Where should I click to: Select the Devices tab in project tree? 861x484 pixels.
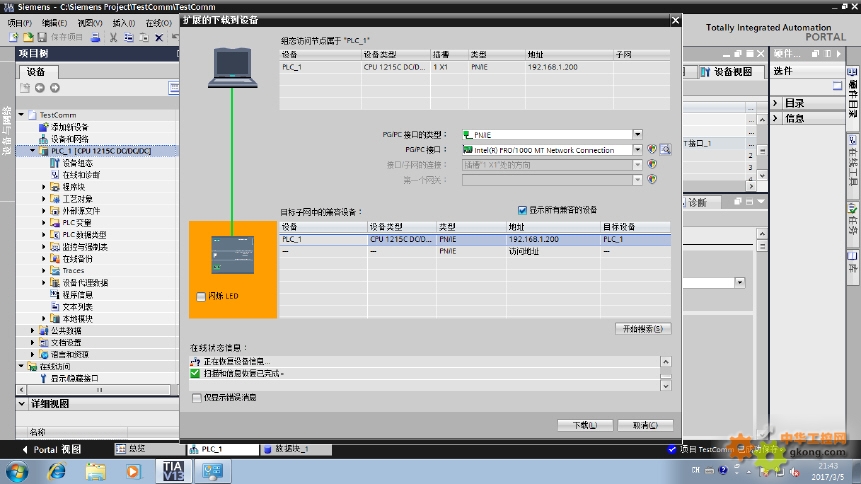tap(36, 72)
